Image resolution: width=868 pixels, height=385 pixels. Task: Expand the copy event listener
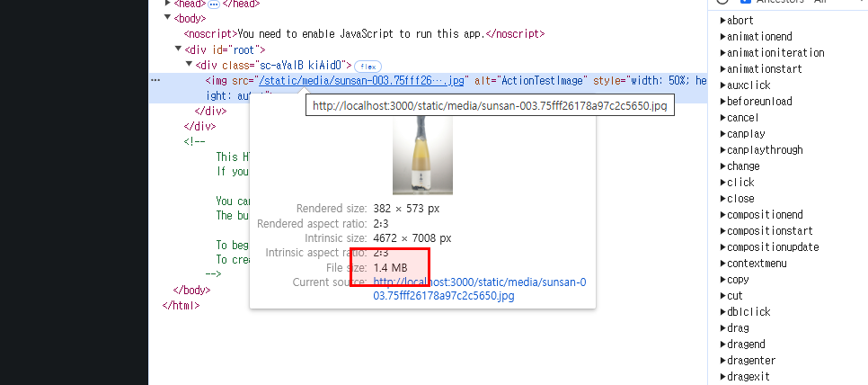click(x=723, y=279)
